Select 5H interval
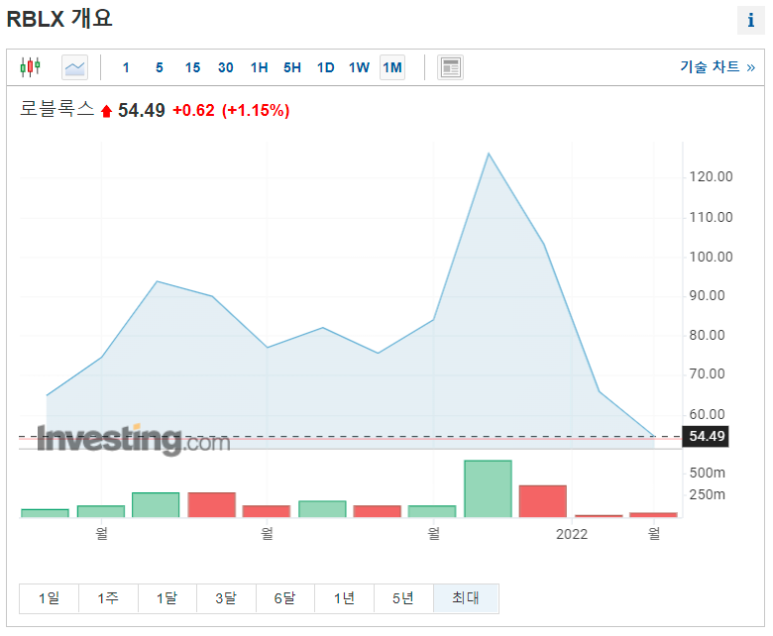 point(292,68)
